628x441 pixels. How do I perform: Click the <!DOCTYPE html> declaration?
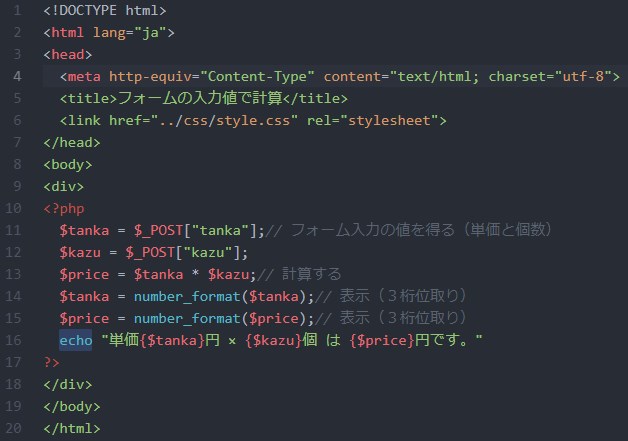click(x=105, y=11)
